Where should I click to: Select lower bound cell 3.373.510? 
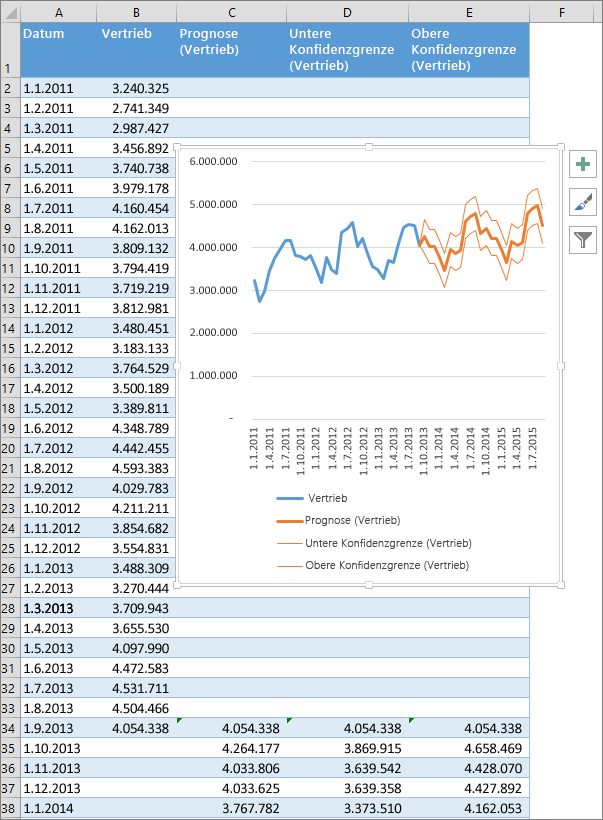pyautogui.click(x=347, y=808)
